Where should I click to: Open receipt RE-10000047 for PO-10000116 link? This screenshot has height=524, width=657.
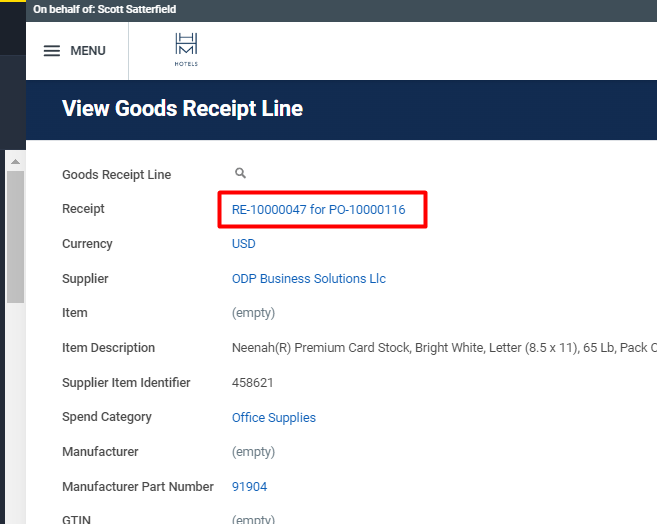tap(318, 209)
